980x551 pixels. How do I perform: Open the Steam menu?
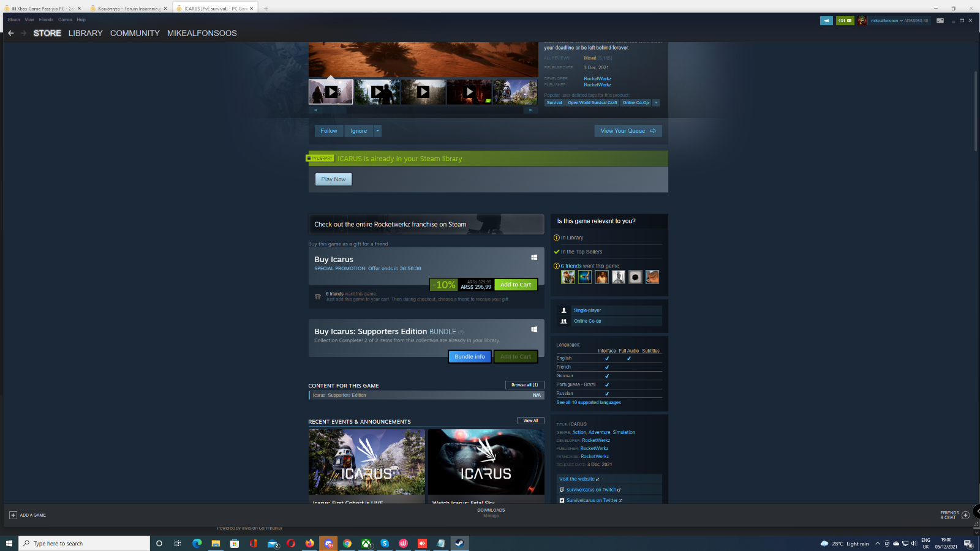click(13, 20)
